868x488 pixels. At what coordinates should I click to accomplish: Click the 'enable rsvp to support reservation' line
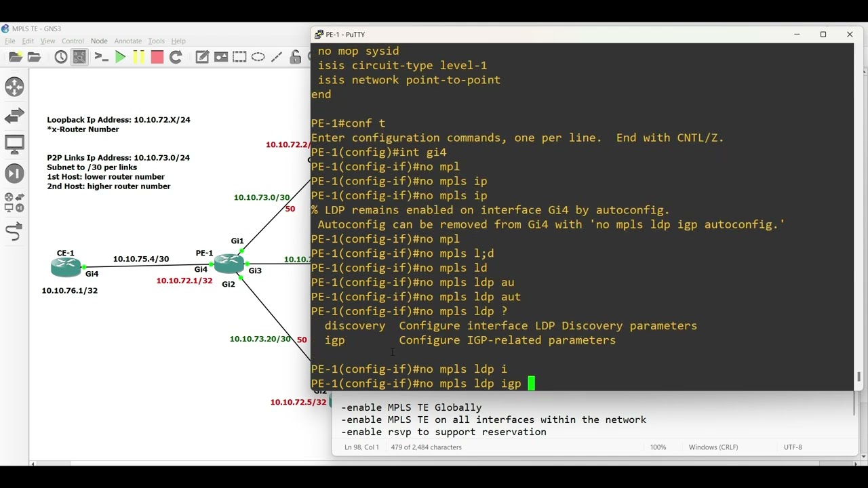click(443, 432)
